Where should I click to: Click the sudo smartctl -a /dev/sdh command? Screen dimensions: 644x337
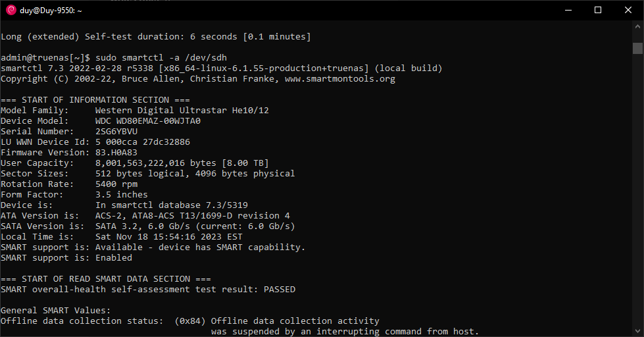coord(161,57)
